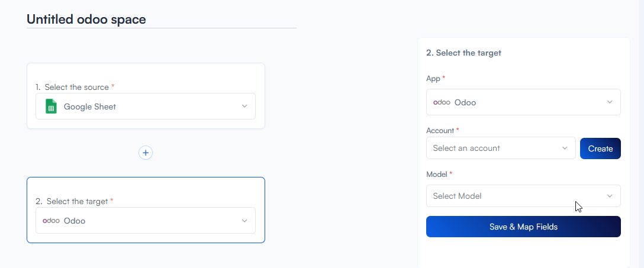644x268 pixels.
Task: Click 'Google Sheet' text in source selector
Action: (90, 107)
